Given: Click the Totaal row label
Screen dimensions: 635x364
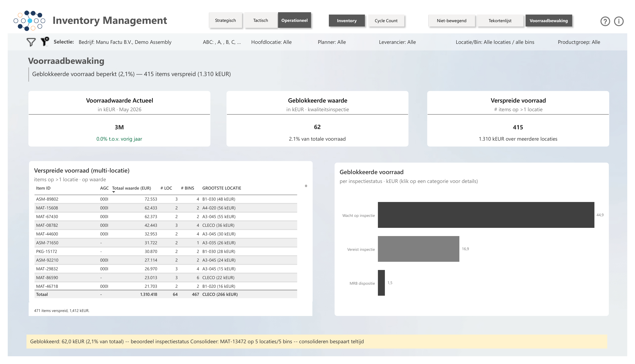Looking at the screenshot, I should coord(42,294).
